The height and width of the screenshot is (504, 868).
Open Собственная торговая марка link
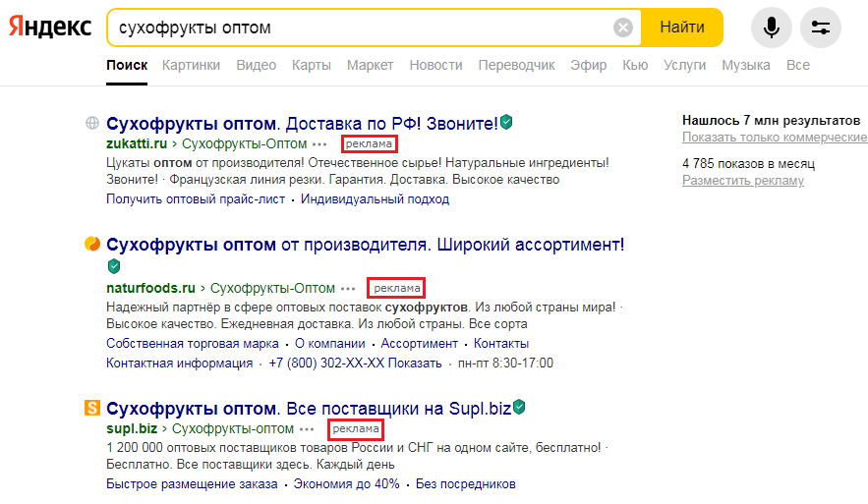(193, 344)
